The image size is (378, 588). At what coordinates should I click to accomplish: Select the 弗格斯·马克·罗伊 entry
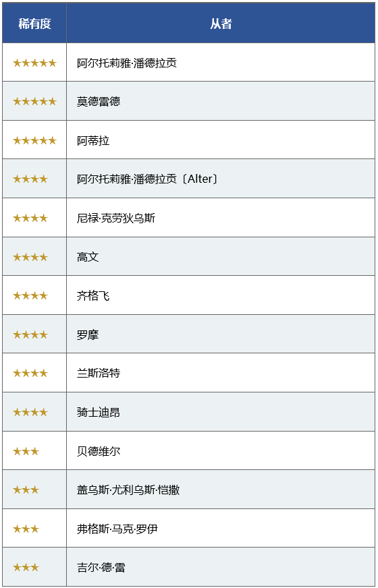point(117,529)
